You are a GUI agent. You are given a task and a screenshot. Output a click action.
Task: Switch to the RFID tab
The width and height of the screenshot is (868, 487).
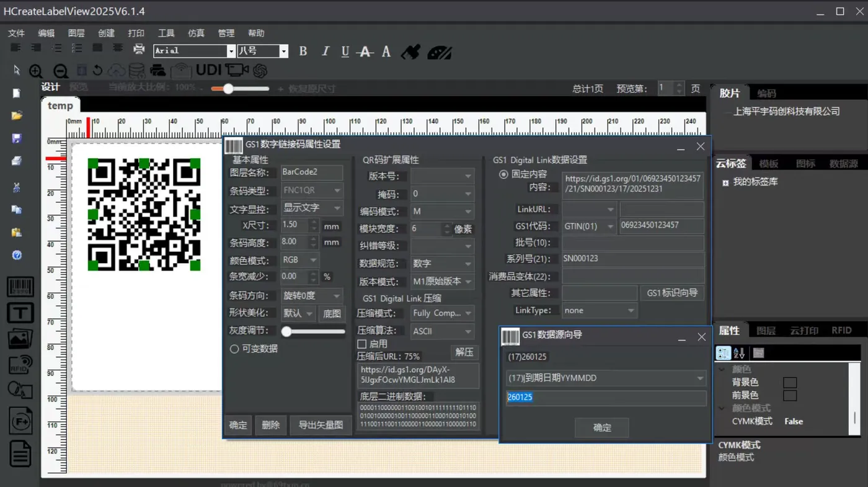tap(841, 331)
